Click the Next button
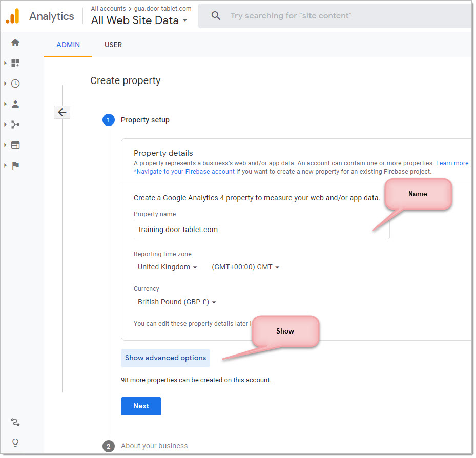This screenshot has height=458, width=476. [141, 407]
